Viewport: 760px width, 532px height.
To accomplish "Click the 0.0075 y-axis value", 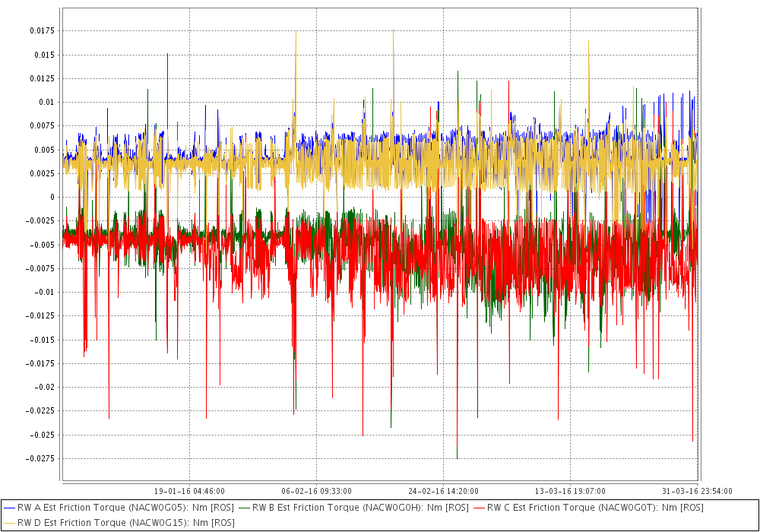I will 43,126.
